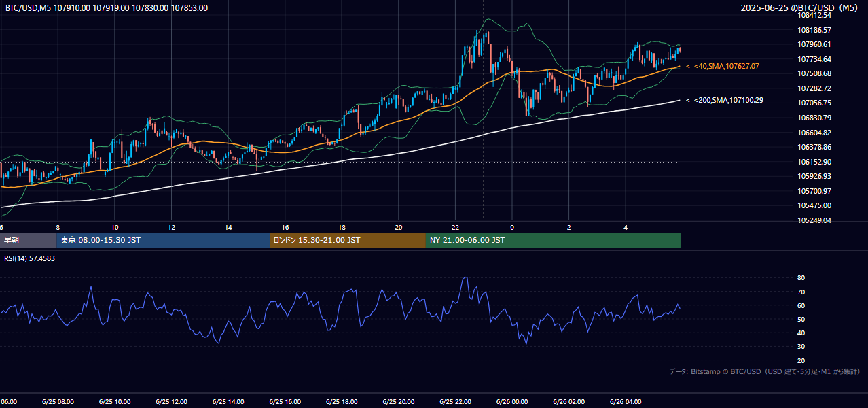This screenshot has height=408, width=868.
Task: Click the ロンドン 15:30-21:00 JST session bar
Action: tap(348, 240)
